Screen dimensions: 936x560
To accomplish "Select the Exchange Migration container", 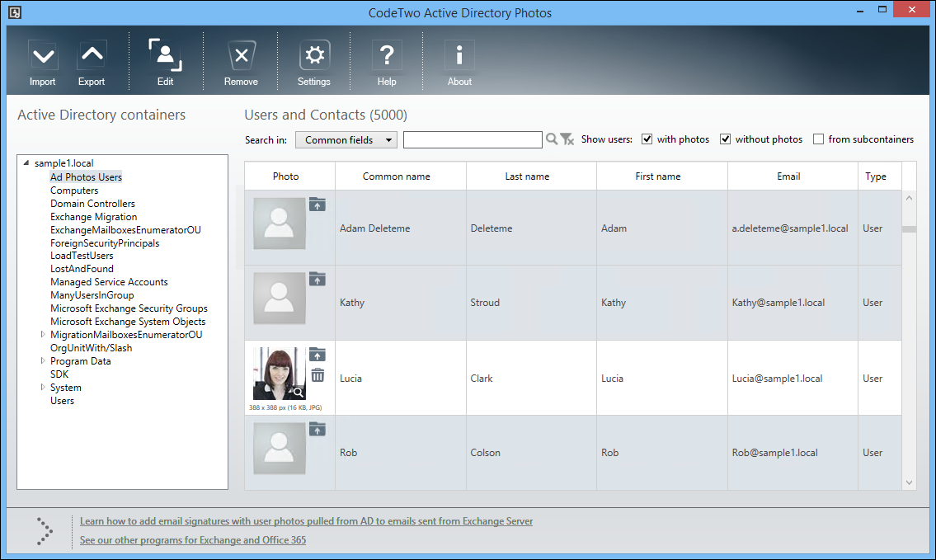I will [x=94, y=217].
